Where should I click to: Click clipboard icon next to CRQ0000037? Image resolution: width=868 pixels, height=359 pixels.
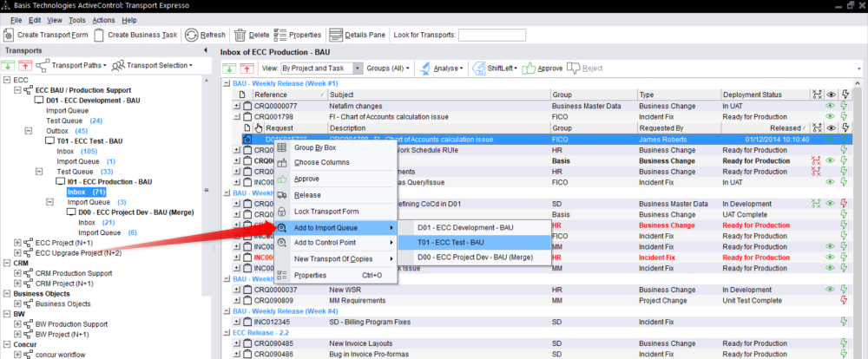coord(247,290)
